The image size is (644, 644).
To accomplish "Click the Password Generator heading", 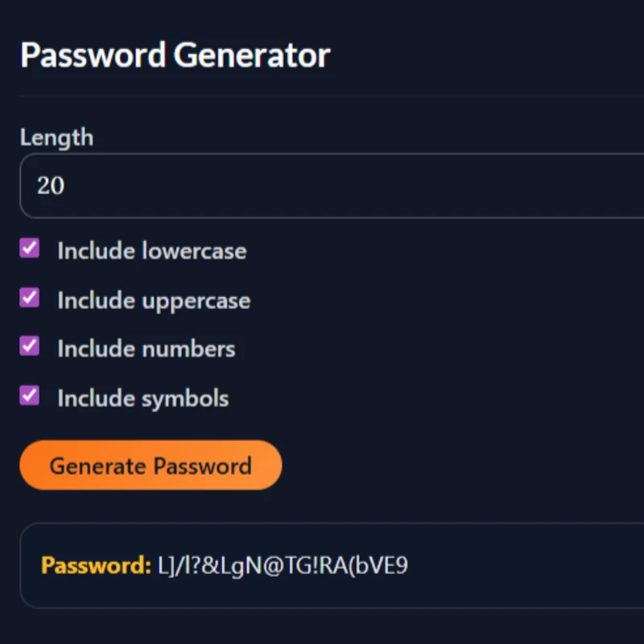I will pyautogui.click(x=174, y=55).
